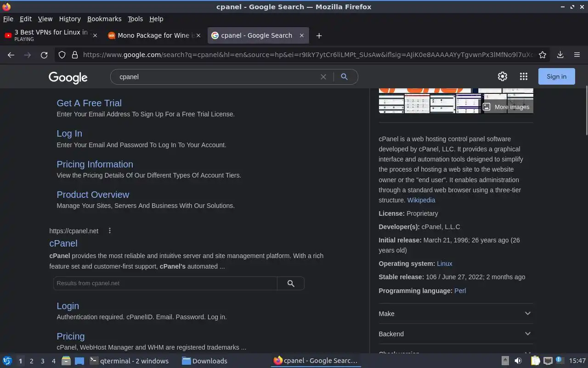Open the Wikipedia link in knowledge panel
This screenshot has height=368, width=588.
coord(421,200)
